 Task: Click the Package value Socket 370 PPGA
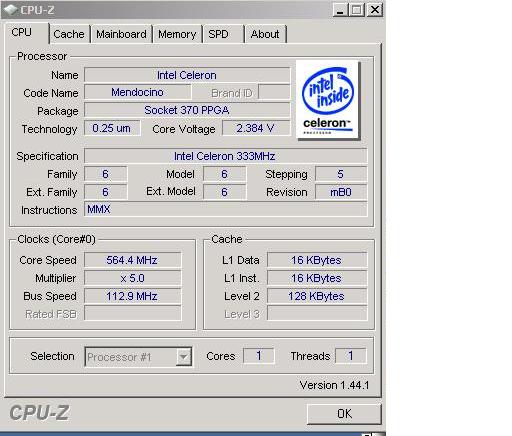(x=187, y=110)
